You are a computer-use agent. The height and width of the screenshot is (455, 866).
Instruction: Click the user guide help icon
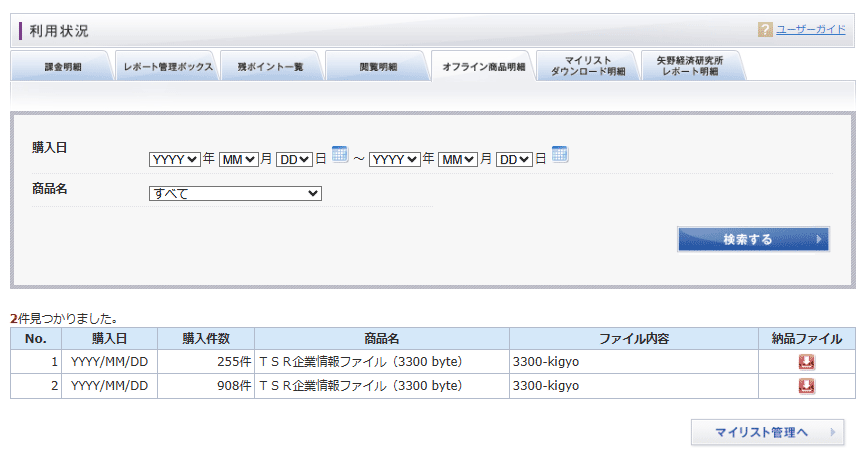coord(765,30)
